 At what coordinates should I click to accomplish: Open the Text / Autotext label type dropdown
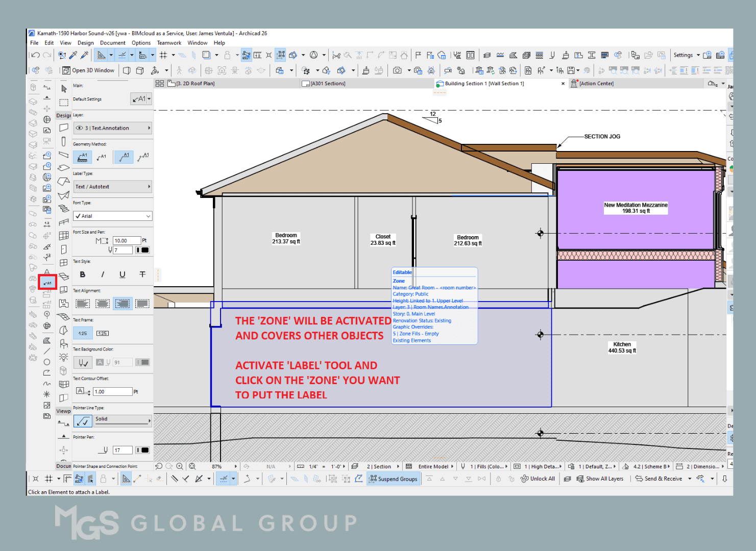[x=112, y=186]
